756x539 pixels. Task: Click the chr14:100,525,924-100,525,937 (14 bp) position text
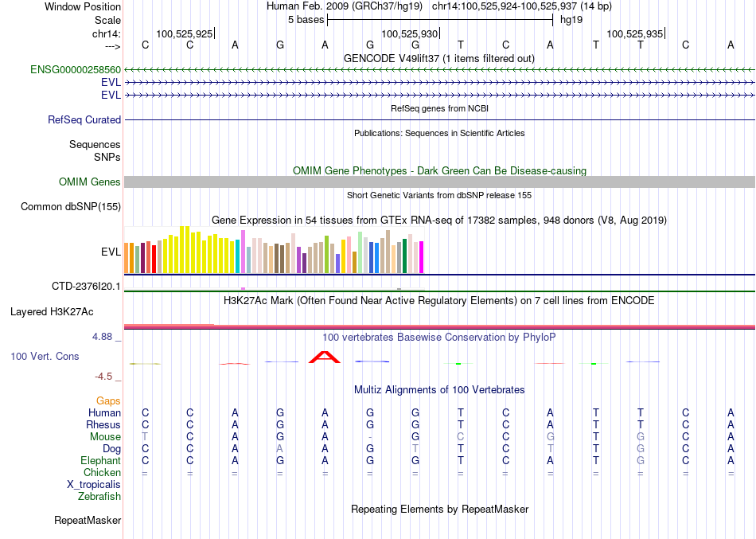point(522,6)
